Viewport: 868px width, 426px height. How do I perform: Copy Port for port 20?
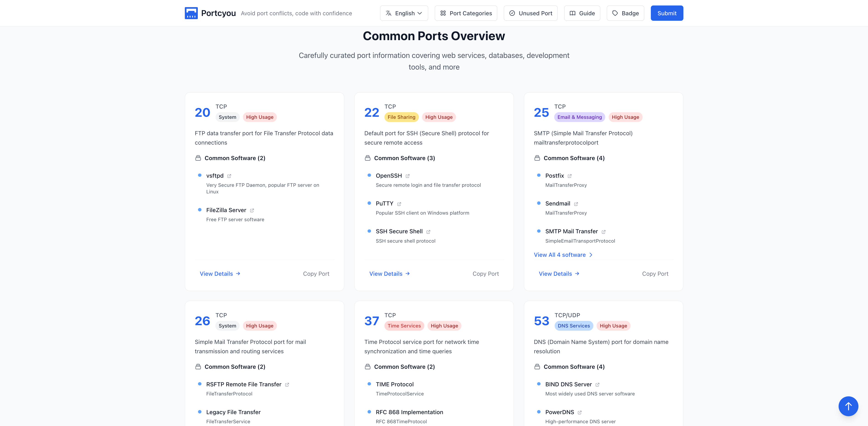(316, 274)
